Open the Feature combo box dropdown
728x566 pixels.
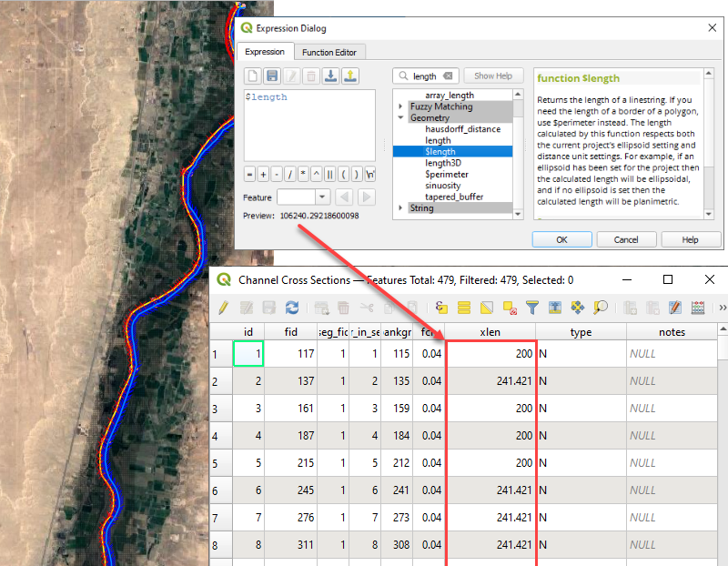[x=321, y=197]
